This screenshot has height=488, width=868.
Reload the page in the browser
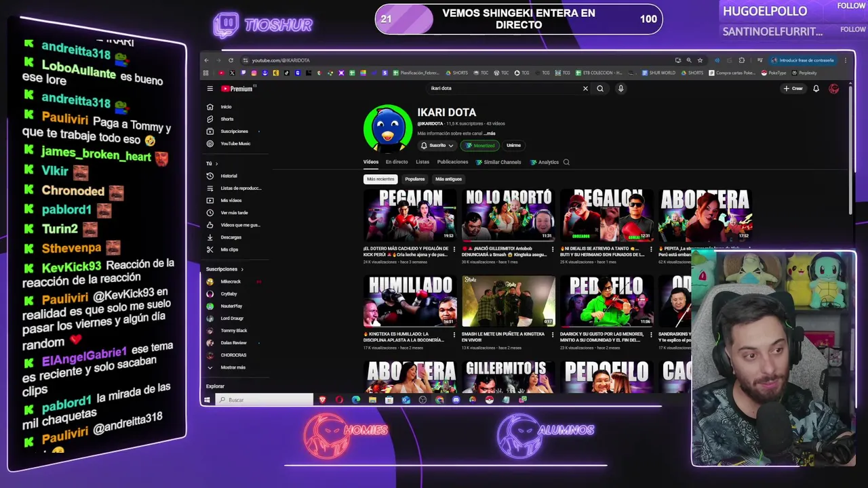point(231,60)
